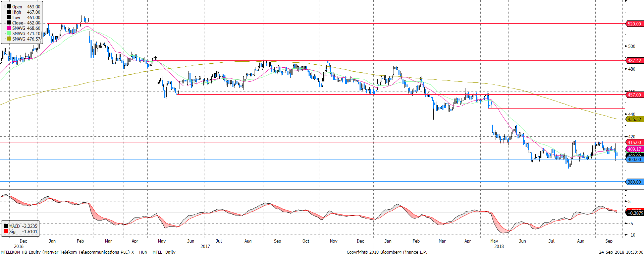
Task: Select the Open 463.00 legend row
Action: pyautogui.click(x=23, y=7)
